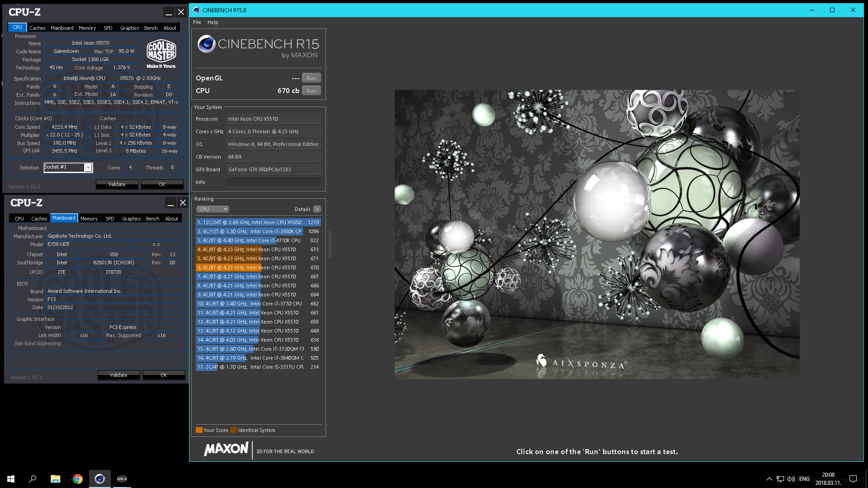Select ranking row 17 Core i5-3317U
Image resolution: width=868 pixels, height=488 pixels.
point(258,367)
